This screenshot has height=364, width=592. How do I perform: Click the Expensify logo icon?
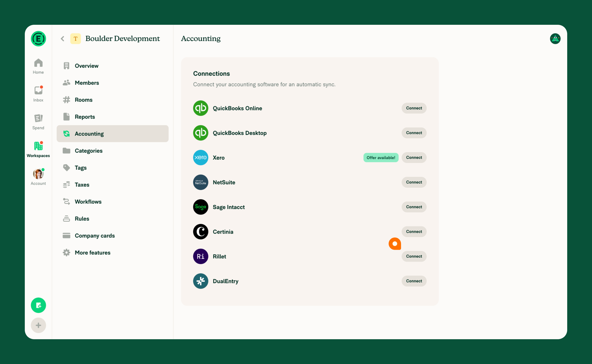pyautogui.click(x=38, y=39)
